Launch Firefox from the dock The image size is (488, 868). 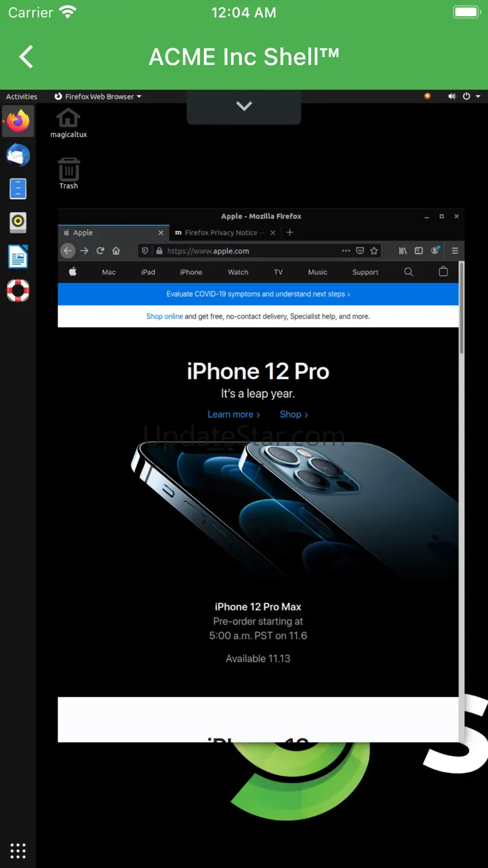click(18, 121)
